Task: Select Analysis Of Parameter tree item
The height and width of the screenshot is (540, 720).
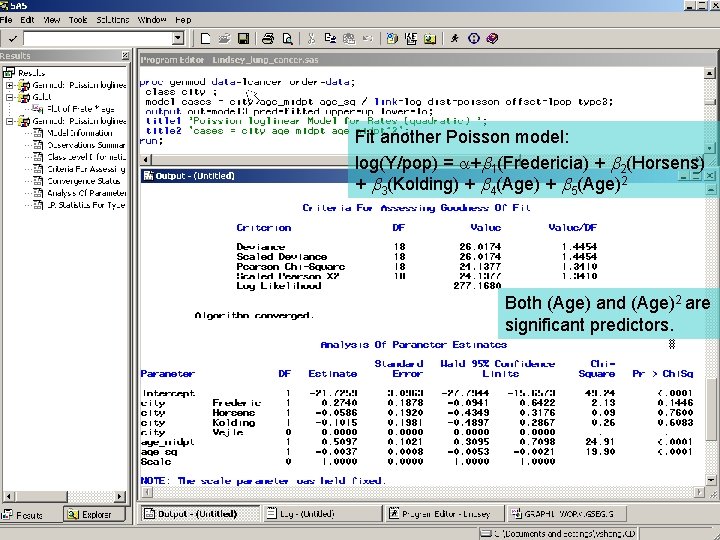Action: pyautogui.click(x=86, y=193)
